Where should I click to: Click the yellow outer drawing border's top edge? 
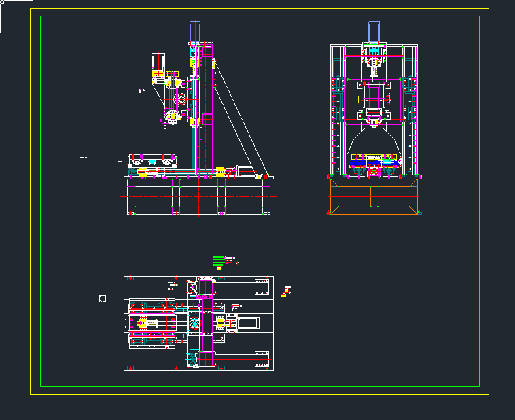pos(258,9)
